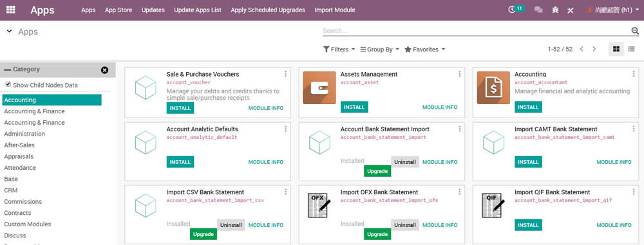
Task: Select the Base category
Action: tap(11, 179)
